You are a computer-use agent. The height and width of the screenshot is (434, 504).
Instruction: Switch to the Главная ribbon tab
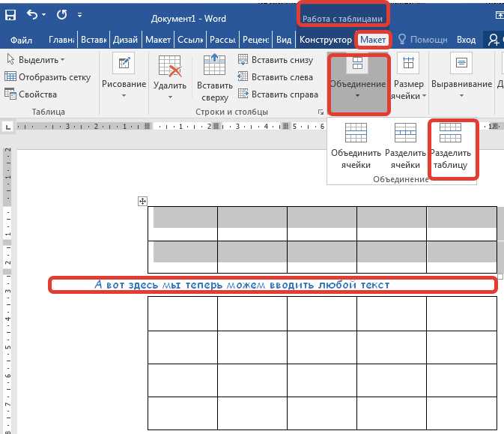pos(61,40)
